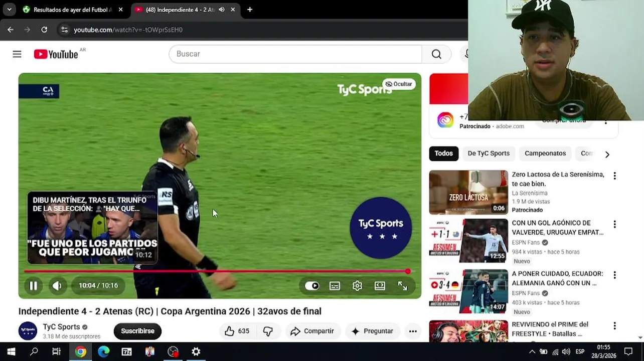Open Windows notification center

pyautogui.click(x=628, y=352)
